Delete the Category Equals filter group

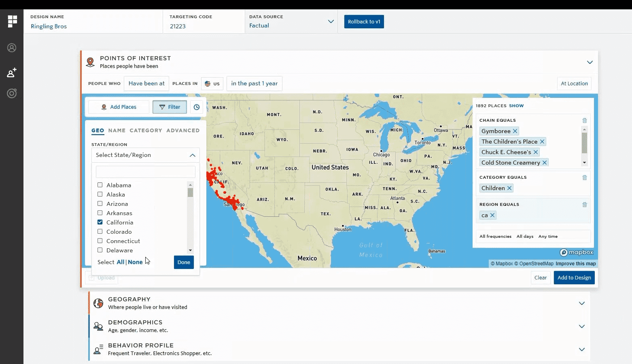[584, 178]
